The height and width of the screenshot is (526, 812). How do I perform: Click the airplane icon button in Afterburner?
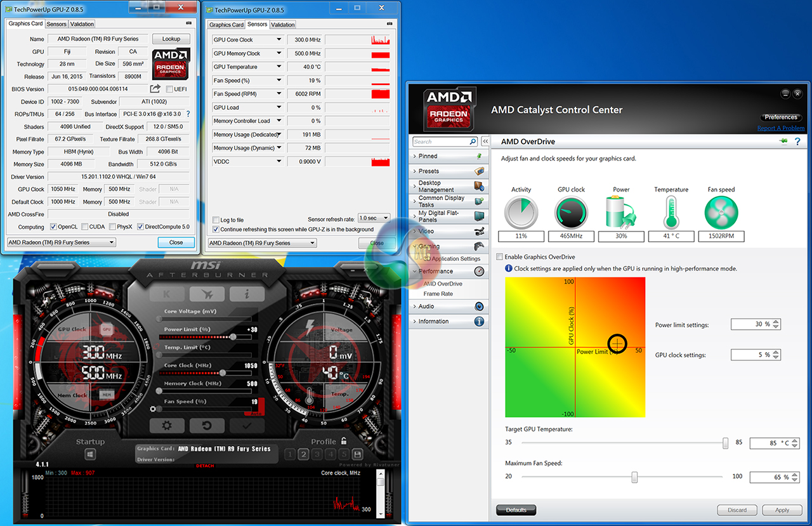pyautogui.click(x=207, y=294)
